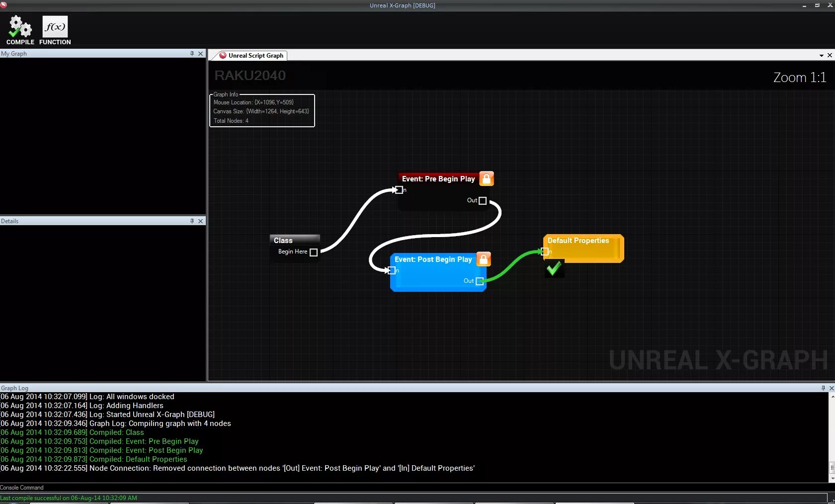835x504 pixels.
Task: Pin the Graph Log panel
Action: pyautogui.click(x=823, y=388)
